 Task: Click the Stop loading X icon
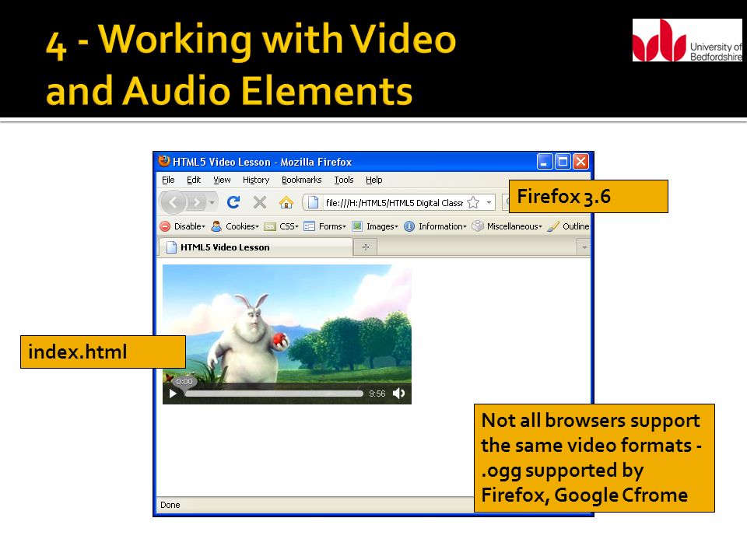(x=260, y=202)
